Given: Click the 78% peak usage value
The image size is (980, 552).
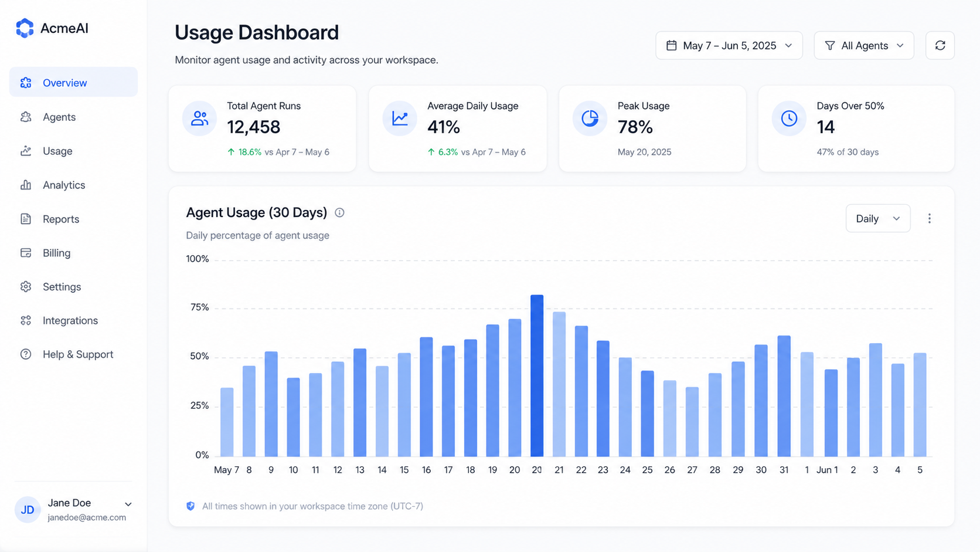Looking at the screenshot, I should pos(635,127).
